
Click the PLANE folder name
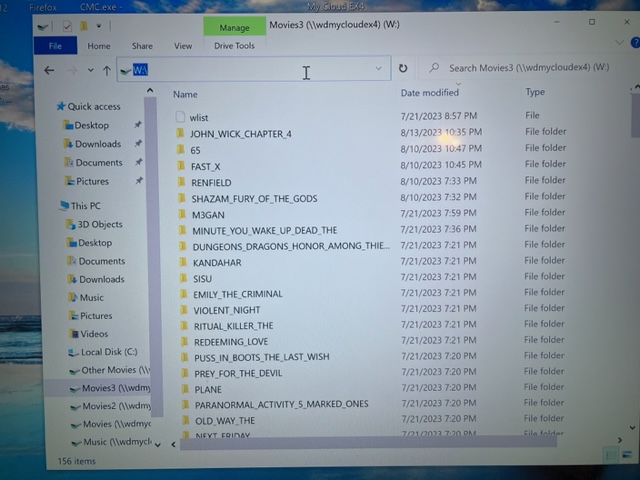click(208, 389)
